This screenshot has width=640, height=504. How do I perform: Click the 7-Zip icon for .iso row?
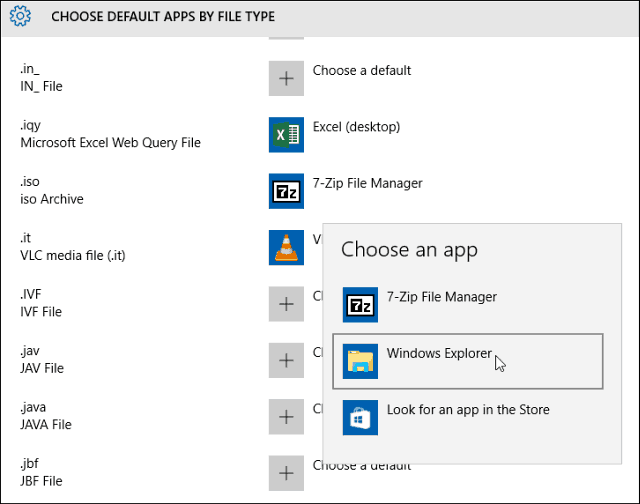(x=286, y=191)
